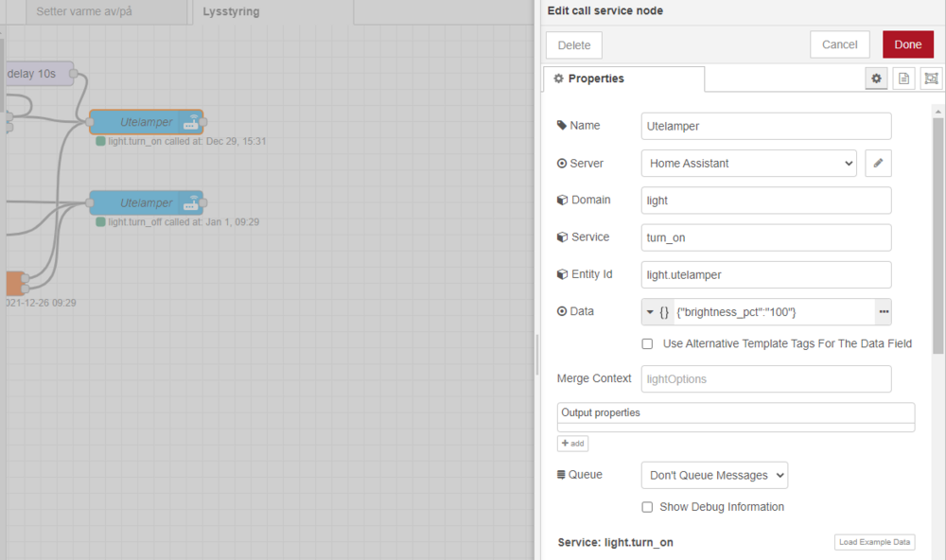Click the Utelamper turn_off node icon
This screenshot has height=560, width=946.
click(190, 203)
